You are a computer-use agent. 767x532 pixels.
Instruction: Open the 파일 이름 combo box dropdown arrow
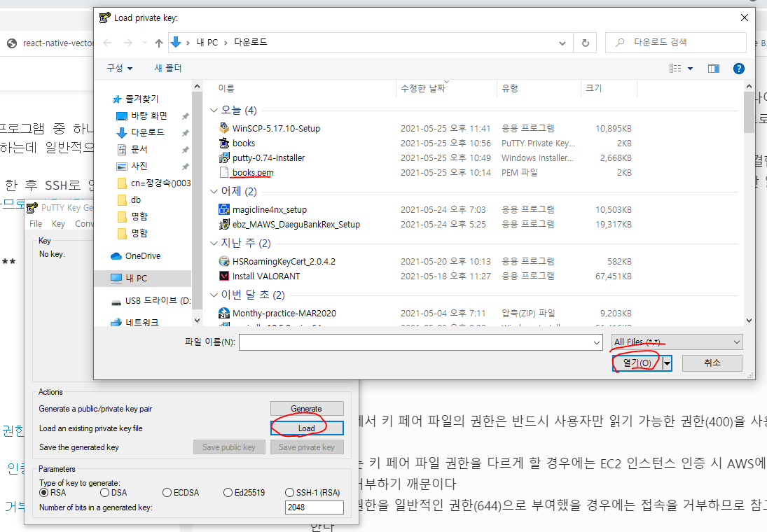pos(597,342)
